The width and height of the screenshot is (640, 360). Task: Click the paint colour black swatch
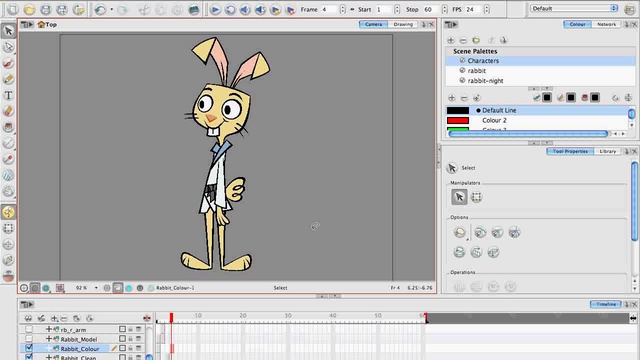tap(595, 98)
